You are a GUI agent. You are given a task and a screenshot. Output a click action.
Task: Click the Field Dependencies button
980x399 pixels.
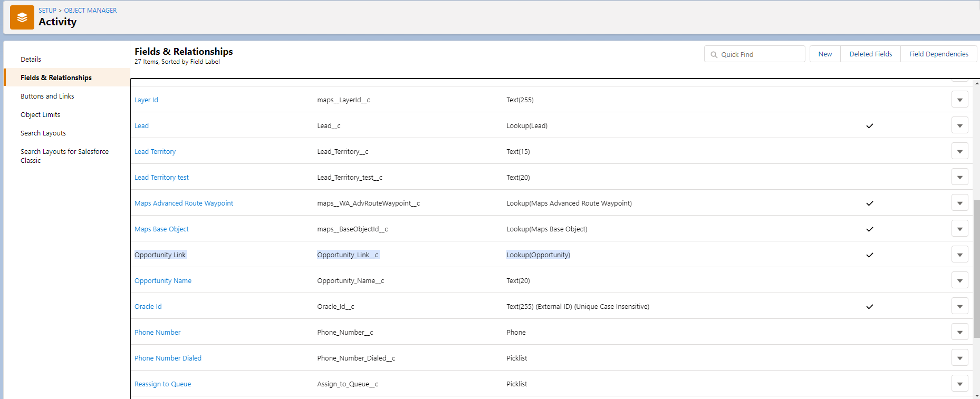tap(939, 54)
